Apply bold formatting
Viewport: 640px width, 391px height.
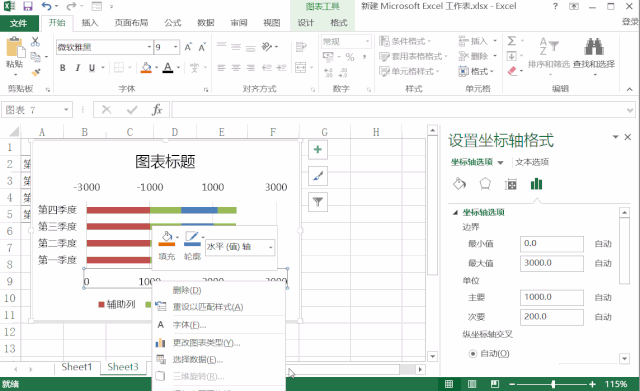pyautogui.click(x=62, y=68)
